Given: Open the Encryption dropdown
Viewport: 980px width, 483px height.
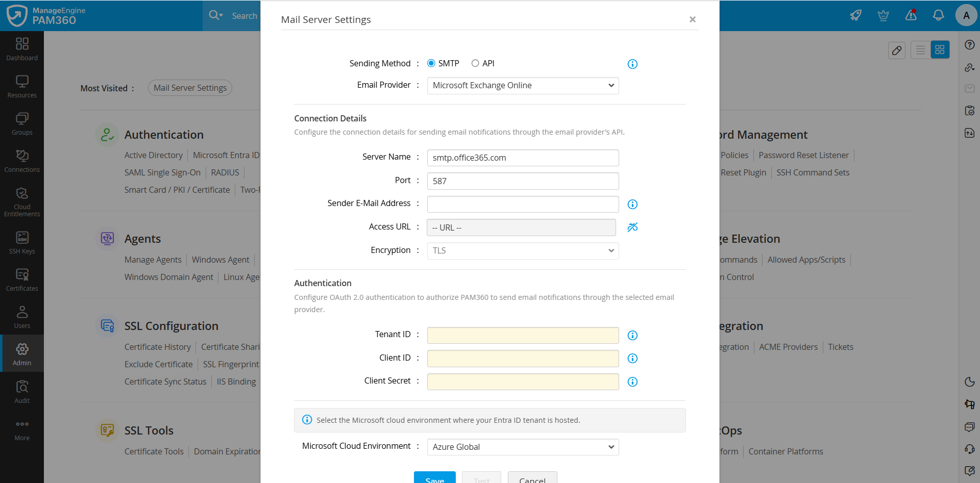Looking at the screenshot, I should [523, 251].
